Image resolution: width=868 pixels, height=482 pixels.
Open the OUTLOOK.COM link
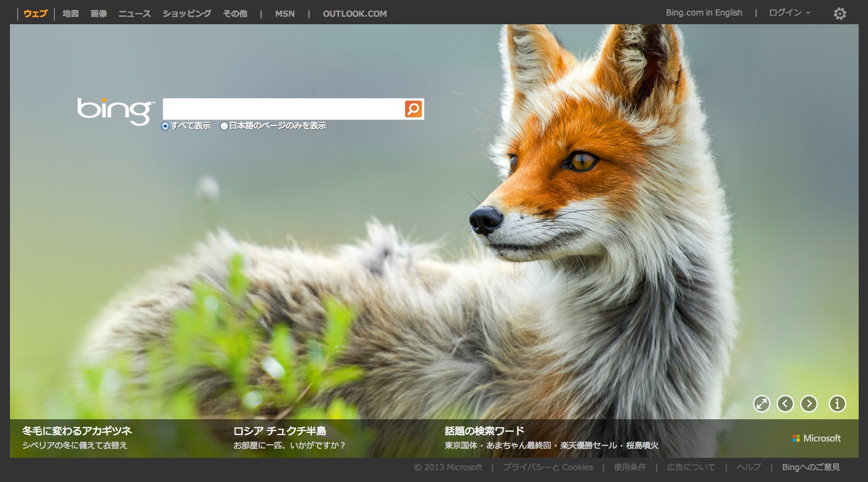coord(355,14)
